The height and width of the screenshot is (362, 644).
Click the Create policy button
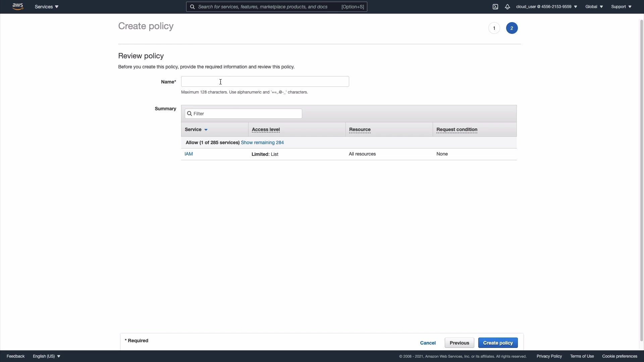(498, 343)
